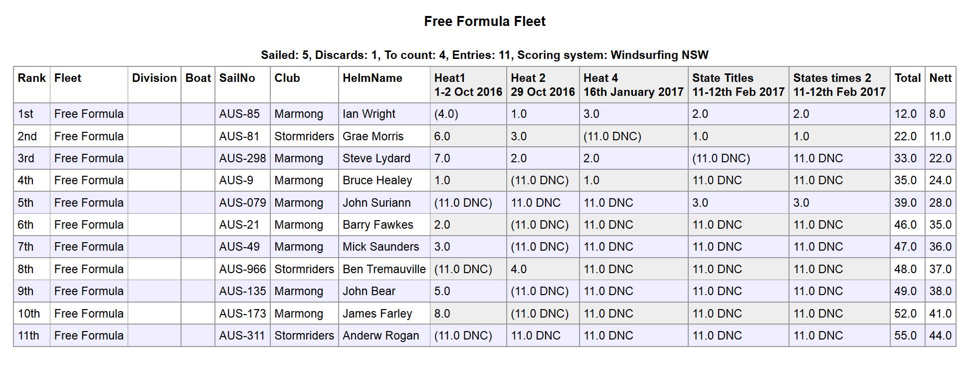Screen dimensions: 980x371
Task: Click the SailNo column header
Action: coord(237,78)
